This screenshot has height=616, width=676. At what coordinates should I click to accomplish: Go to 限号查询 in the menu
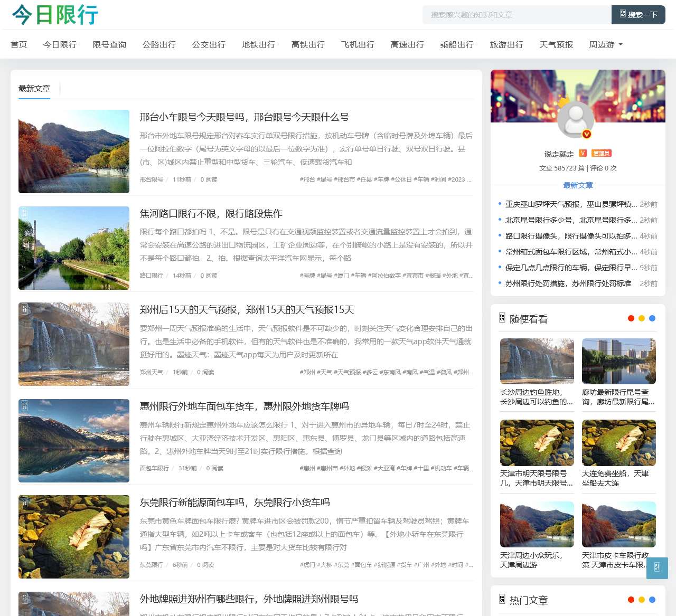point(110,44)
